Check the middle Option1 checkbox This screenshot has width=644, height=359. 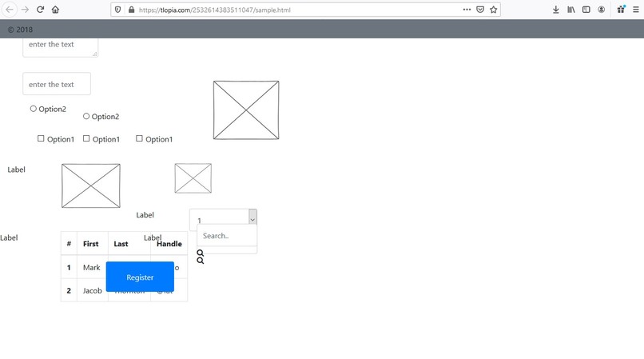point(86,138)
